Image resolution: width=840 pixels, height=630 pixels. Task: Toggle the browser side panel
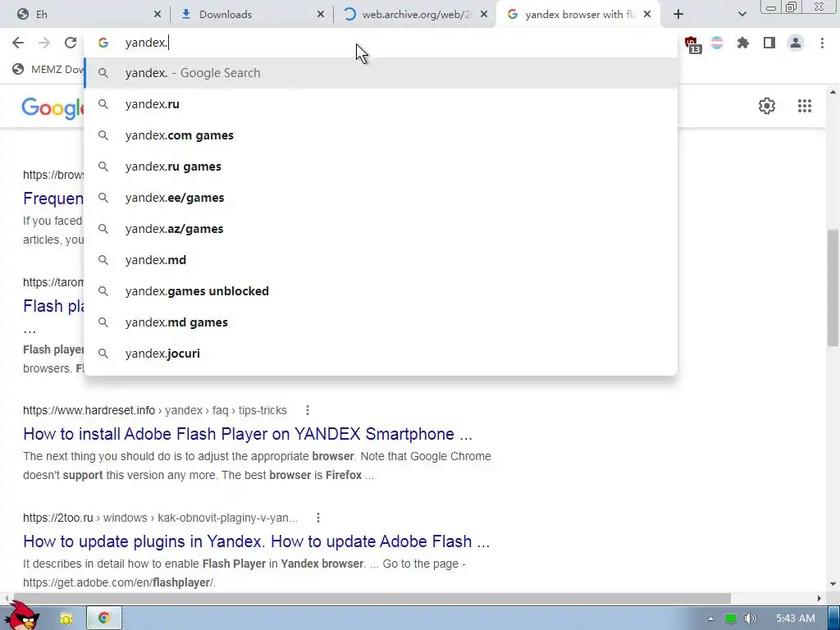coord(769,43)
